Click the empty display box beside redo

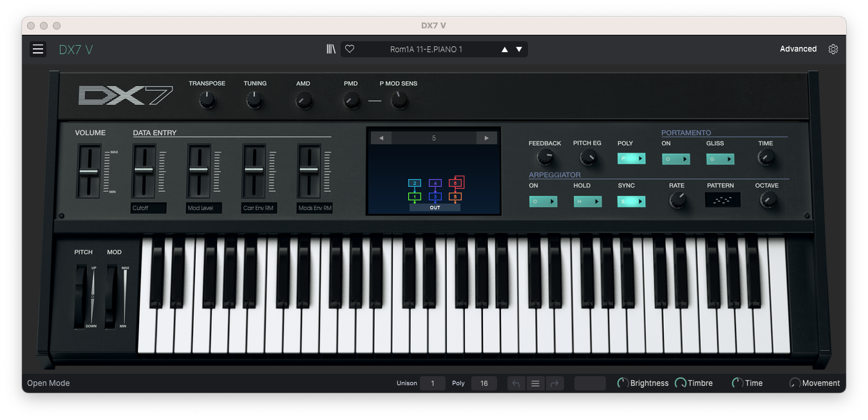[590, 383]
